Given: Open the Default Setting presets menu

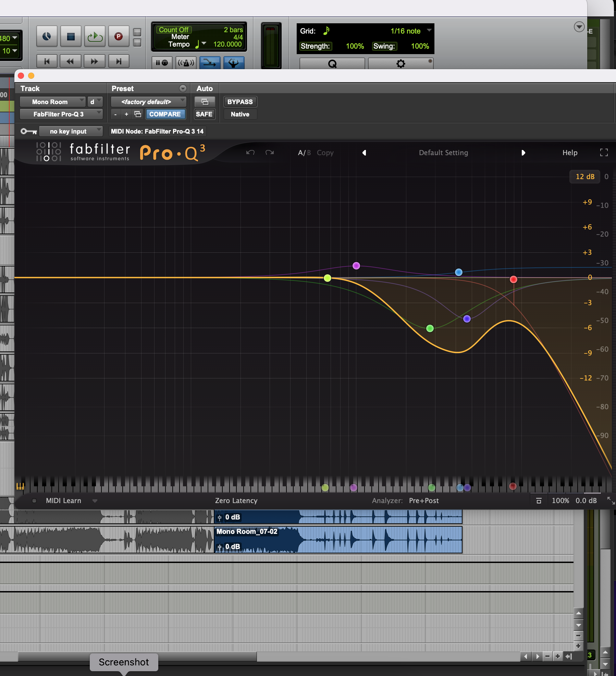Looking at the screenshot, I should [x=443, y=153].
